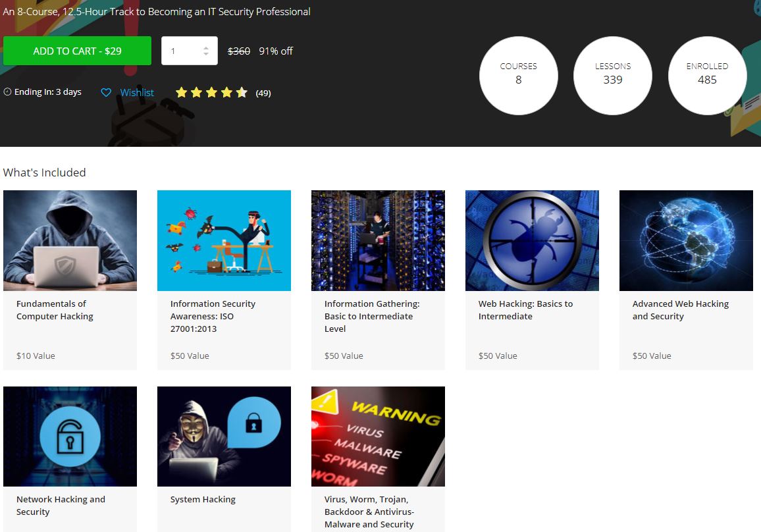Open the Advanced Web Hacking globe image

686,240
